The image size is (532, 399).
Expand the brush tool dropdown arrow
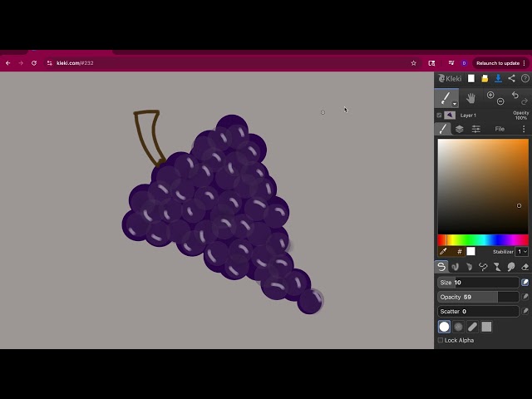[x=455, y=104]
